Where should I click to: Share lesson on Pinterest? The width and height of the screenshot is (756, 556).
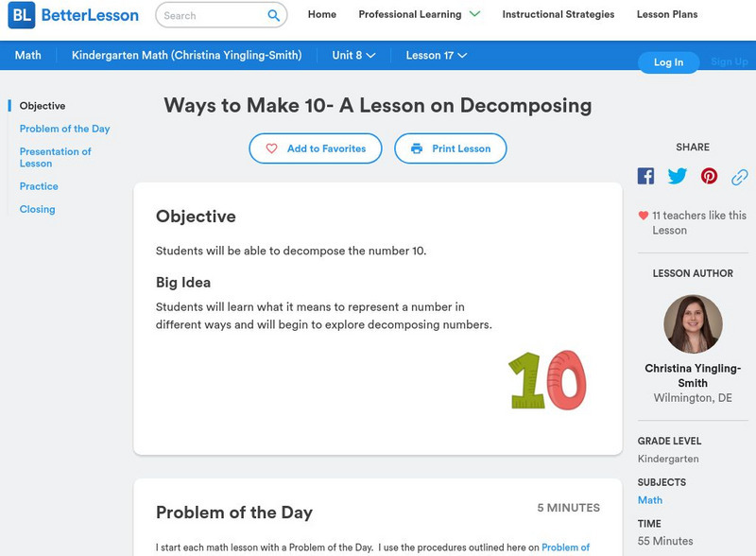709,176
